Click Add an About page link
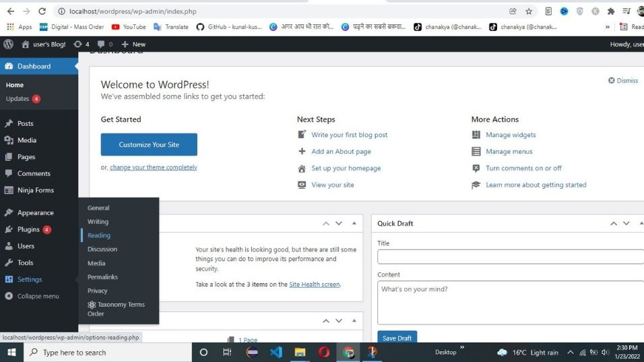This screenshot has width=644, height=362. (341, 151)
